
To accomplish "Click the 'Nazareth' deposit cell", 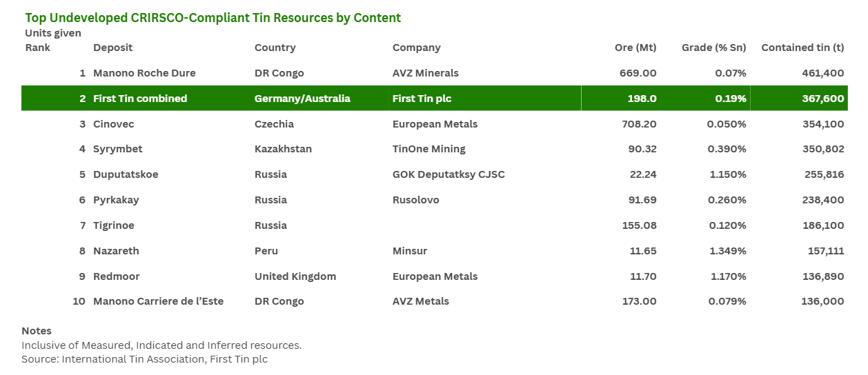I will pos(117,251).
